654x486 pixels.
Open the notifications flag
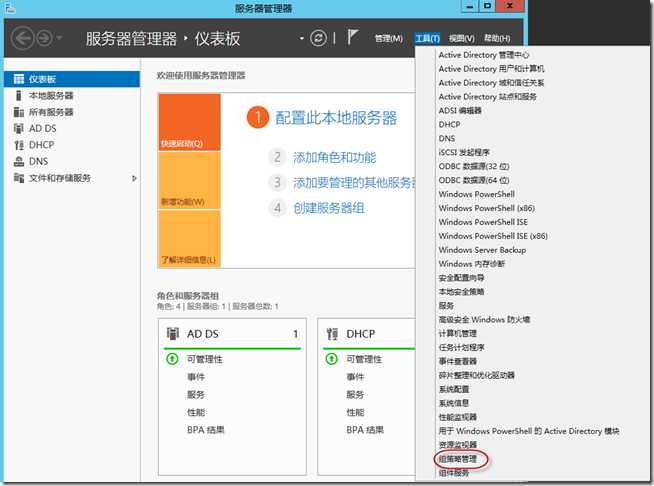(352, 37)
